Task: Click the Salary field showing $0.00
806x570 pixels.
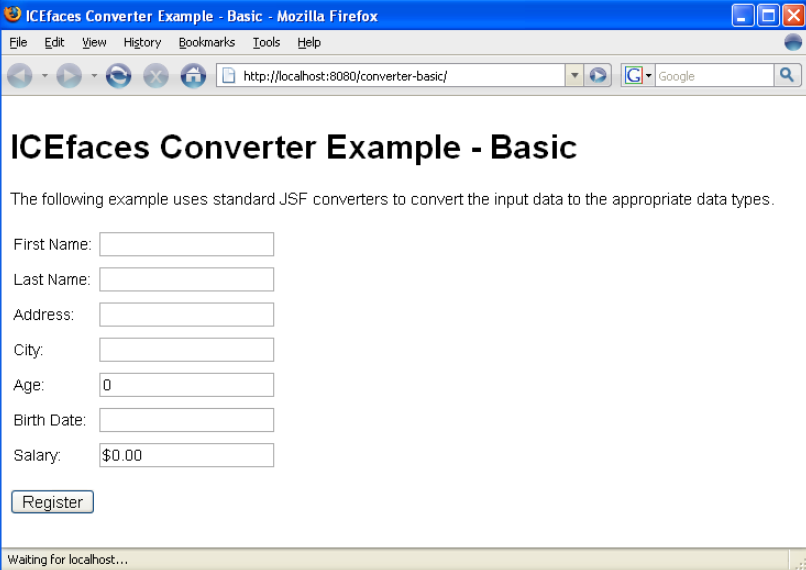Action: tap(186, 455)
